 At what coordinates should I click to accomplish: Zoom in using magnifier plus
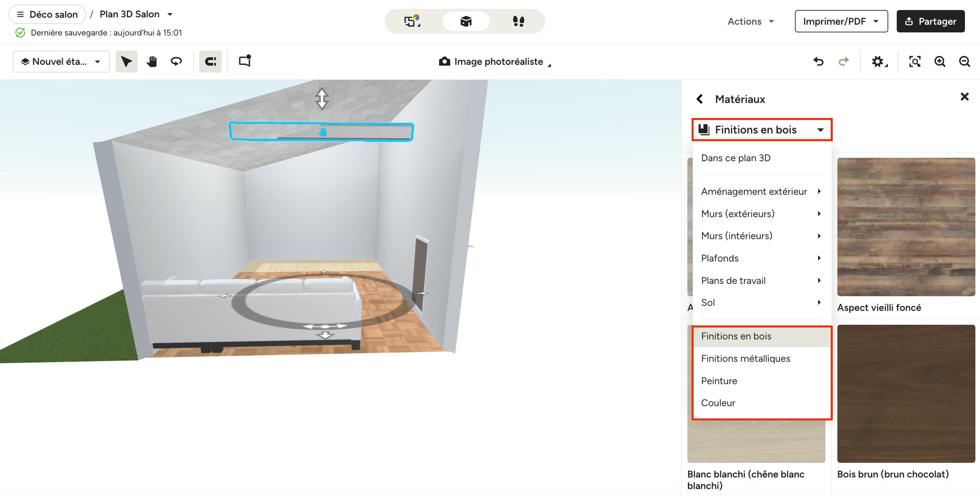pos(940,62)
